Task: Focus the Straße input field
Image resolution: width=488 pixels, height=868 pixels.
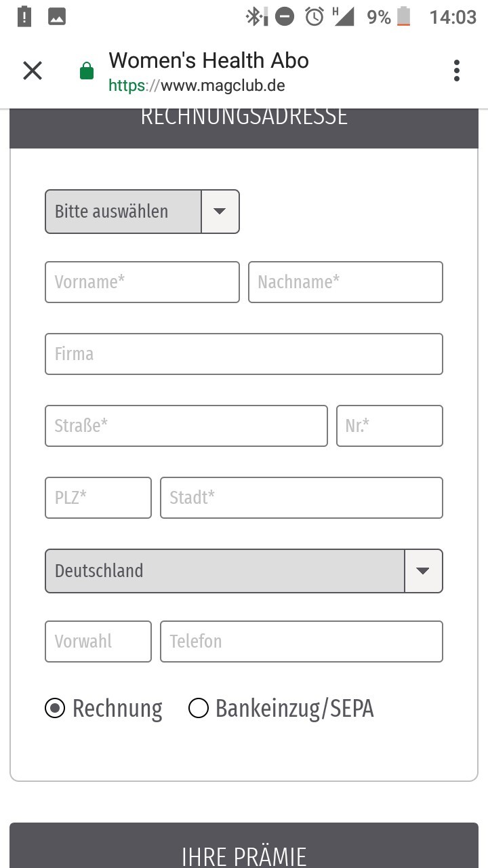Action: click(x=186, y=426)
